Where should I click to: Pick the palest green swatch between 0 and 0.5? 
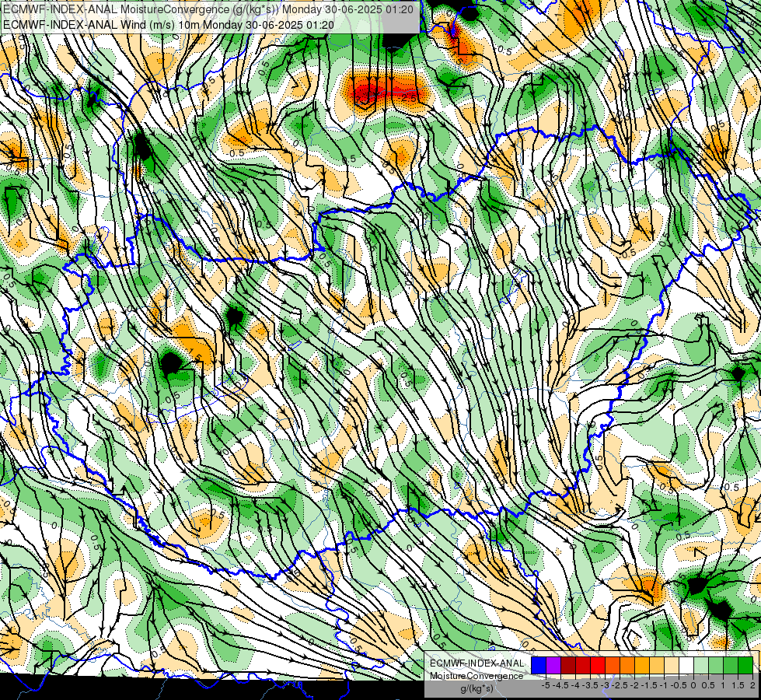[701, 665]
